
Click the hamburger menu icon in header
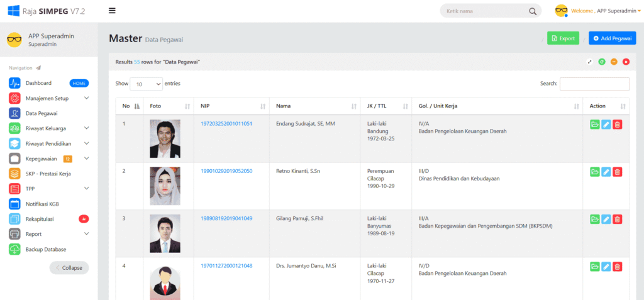[112, 11]
